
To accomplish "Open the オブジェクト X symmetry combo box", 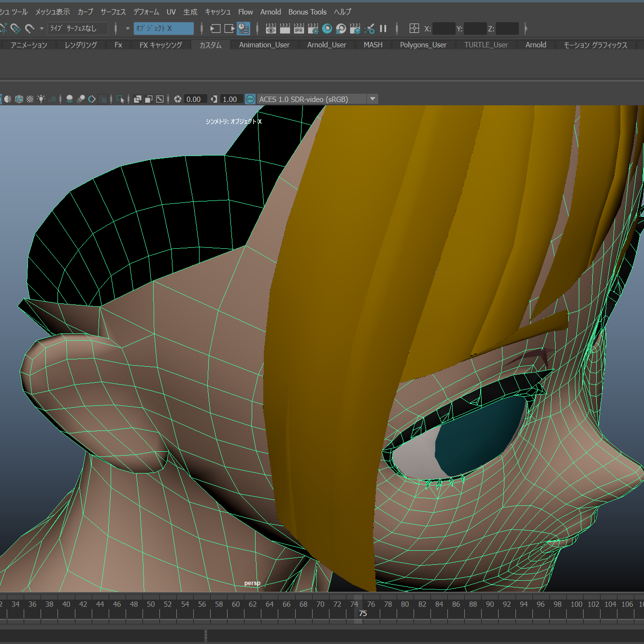I will [164, 29].
